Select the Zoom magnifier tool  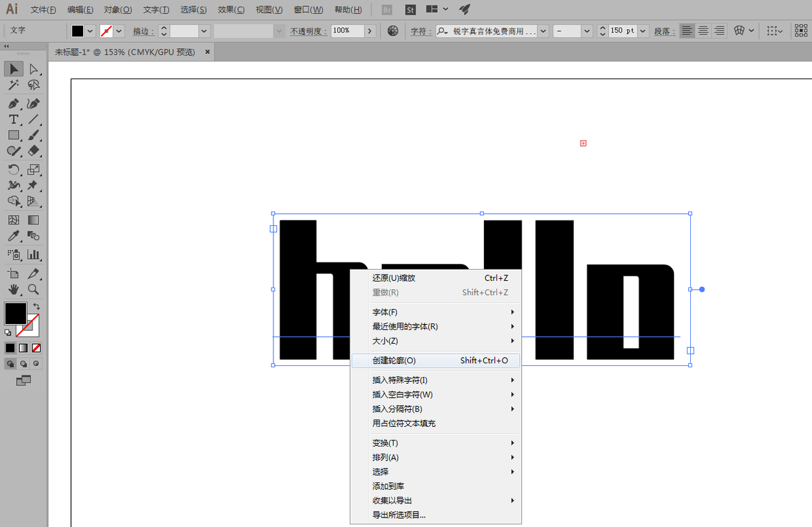pos(33,290)
